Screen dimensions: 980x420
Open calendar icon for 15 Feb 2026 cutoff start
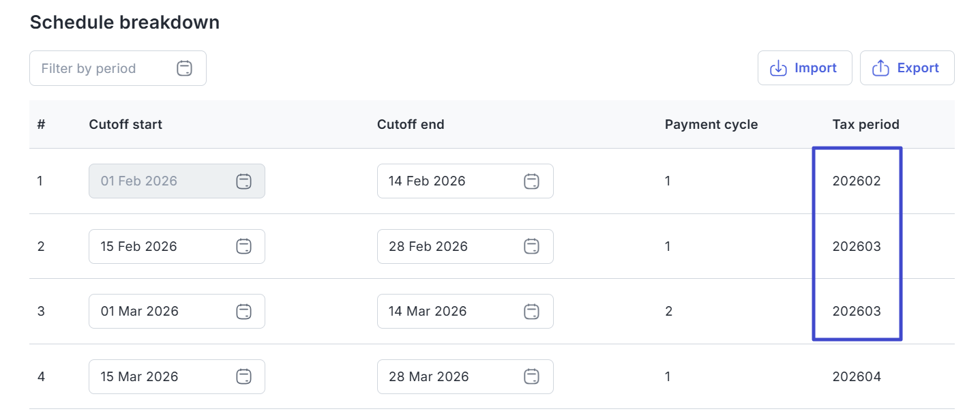click(243, 247)
